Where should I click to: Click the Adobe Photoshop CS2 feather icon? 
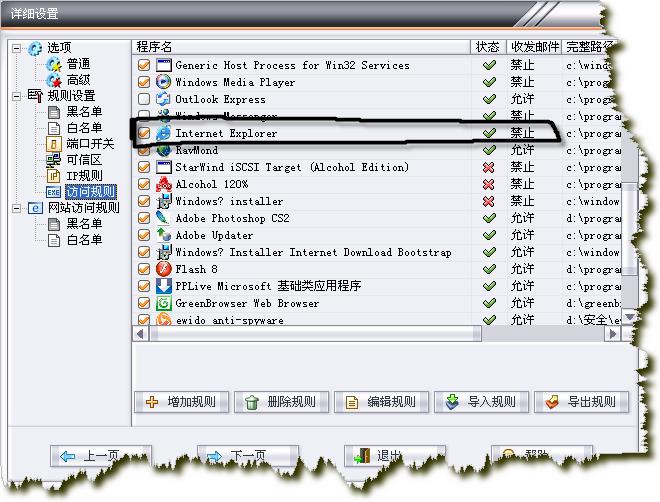(163, 218)
